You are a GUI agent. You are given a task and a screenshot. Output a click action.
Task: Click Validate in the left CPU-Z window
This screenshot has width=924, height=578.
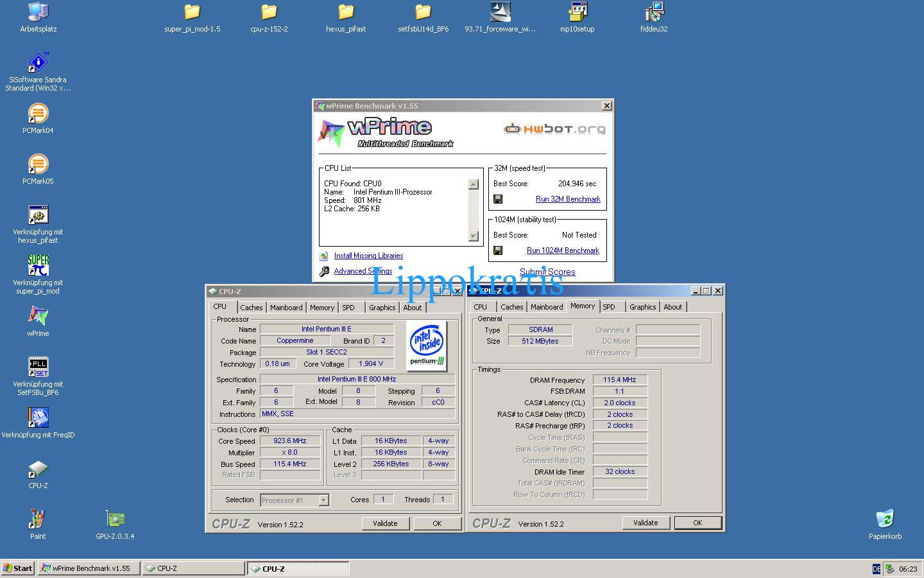tap(385, 523)
